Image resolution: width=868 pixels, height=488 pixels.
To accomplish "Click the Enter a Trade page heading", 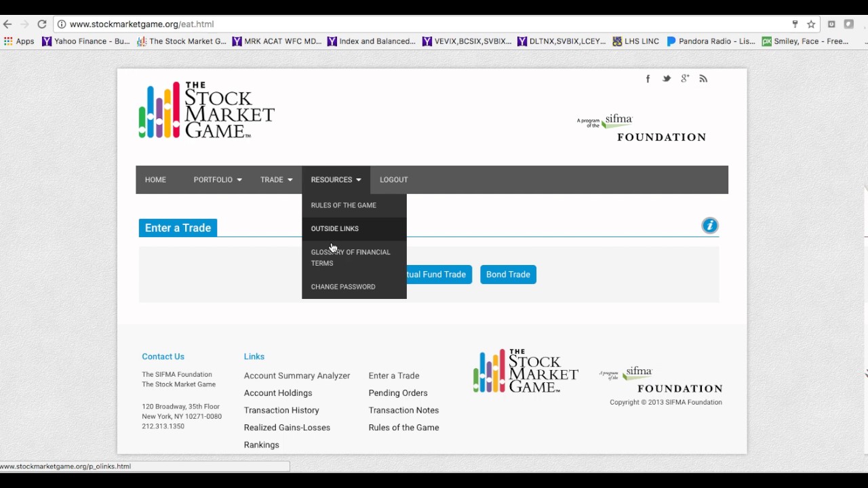I will tap(178, 228).
